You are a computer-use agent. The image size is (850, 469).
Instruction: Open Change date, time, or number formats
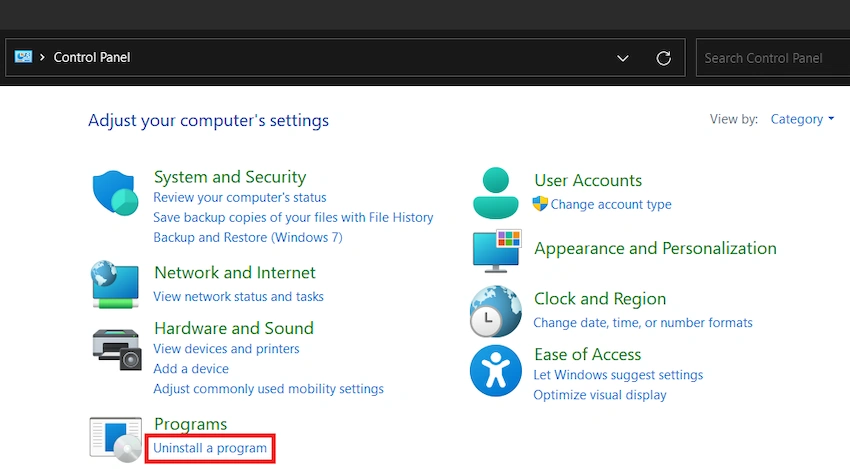(642, 323)
